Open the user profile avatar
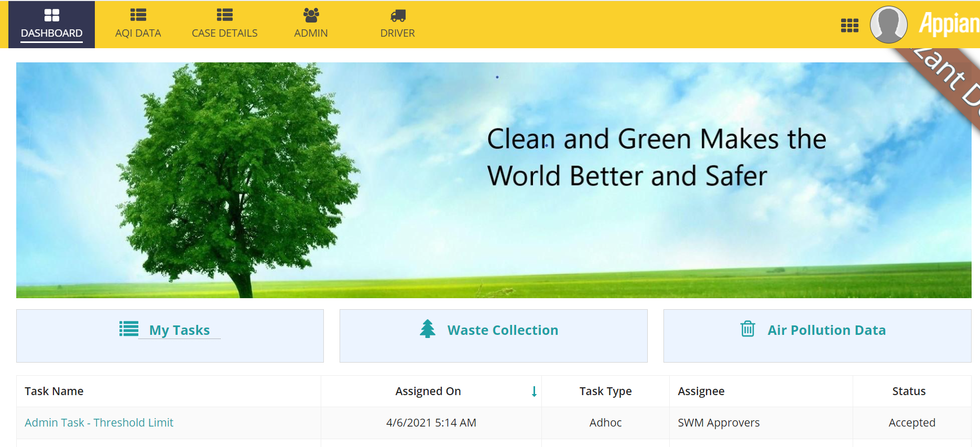This screenshot has height=447, width=980. click(x=888, y=25)
